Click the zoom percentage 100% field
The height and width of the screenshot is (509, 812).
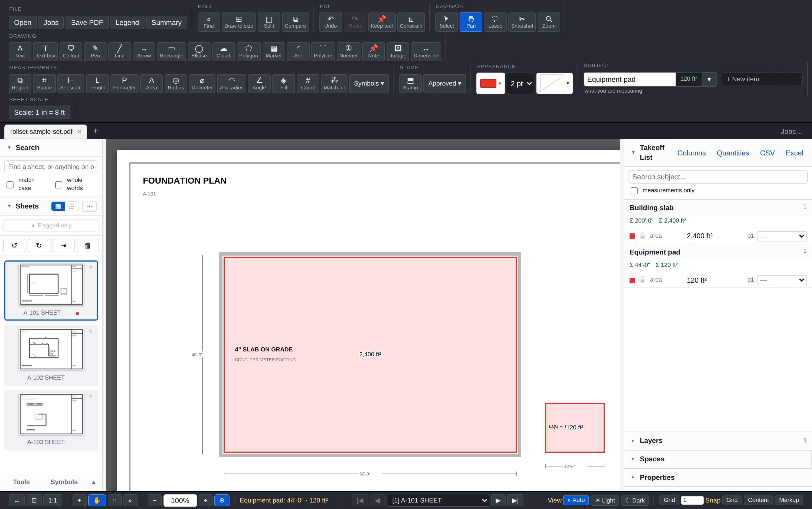[x=180, y=500]
